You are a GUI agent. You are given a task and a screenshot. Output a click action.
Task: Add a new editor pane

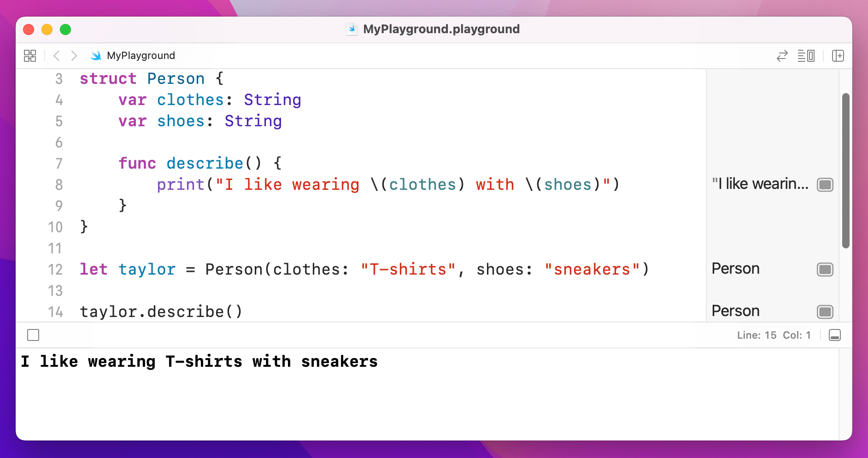point(839,56)
